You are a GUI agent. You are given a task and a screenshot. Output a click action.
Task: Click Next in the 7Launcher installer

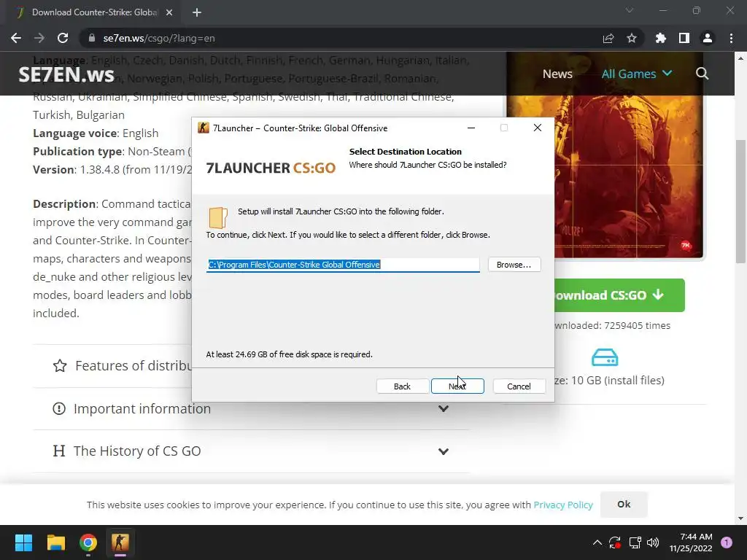click(x=457, y=386)
